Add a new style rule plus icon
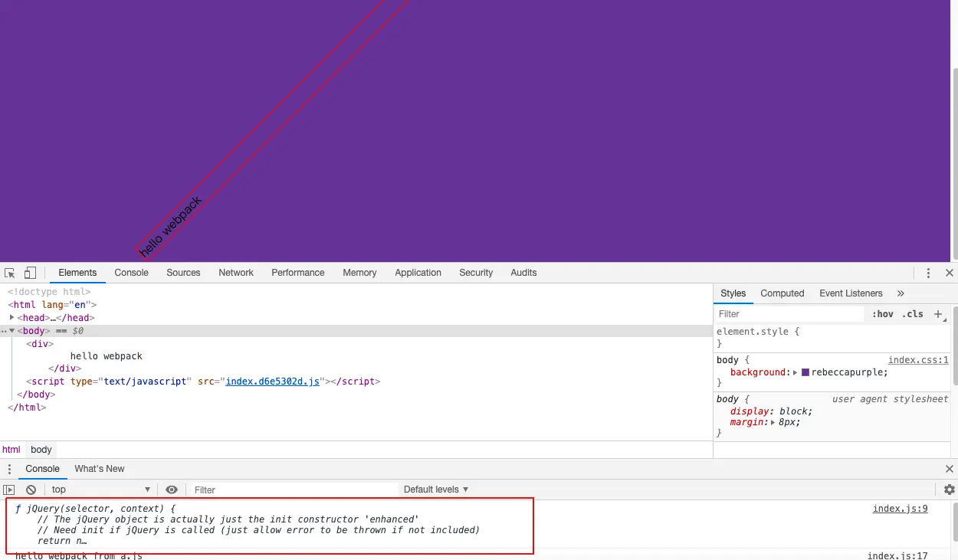 pyautogui.click(x=938, y=314)
